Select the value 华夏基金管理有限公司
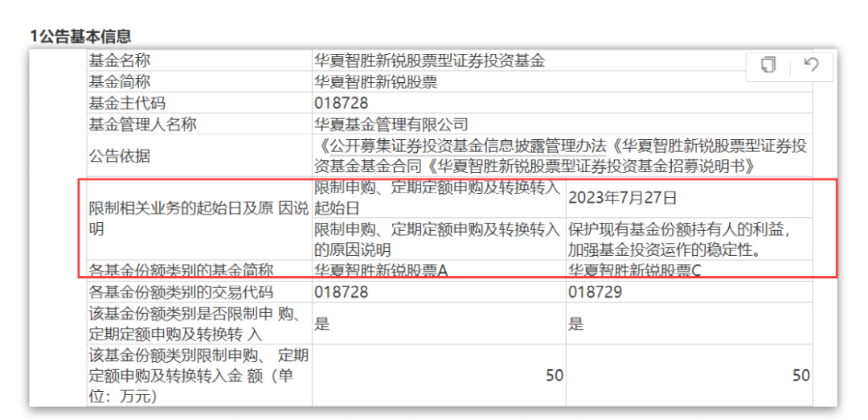The height and width of the screenshot is (420, 868). tap(391, 124)
